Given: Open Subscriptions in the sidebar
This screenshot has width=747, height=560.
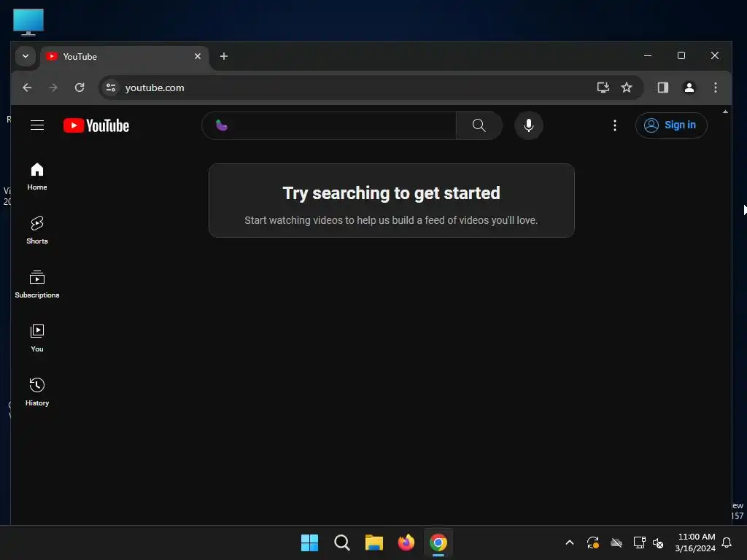Looking at the screenshot, I should (37, 284).
